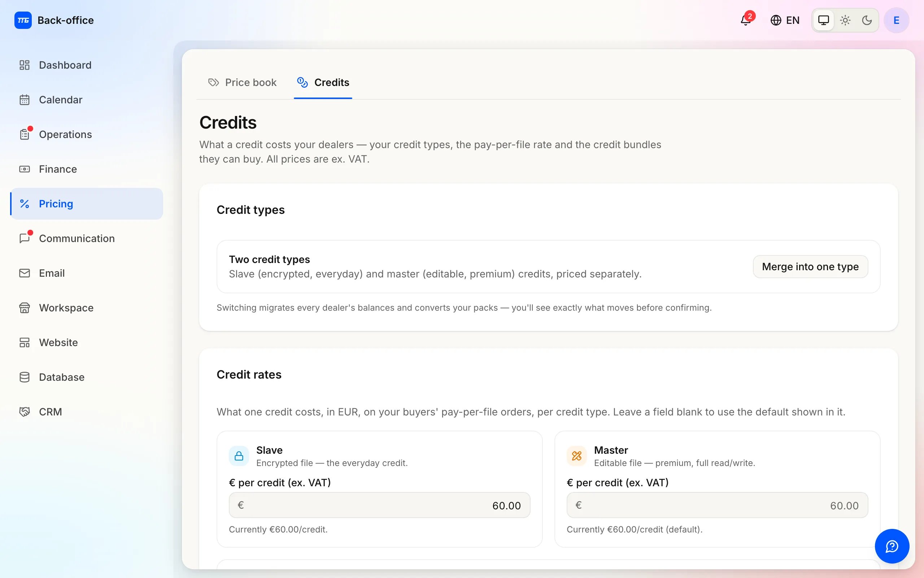Click the Operations clipboard icon
The image size is (924, 578).
pyautogui.click(x=25, y=134)
